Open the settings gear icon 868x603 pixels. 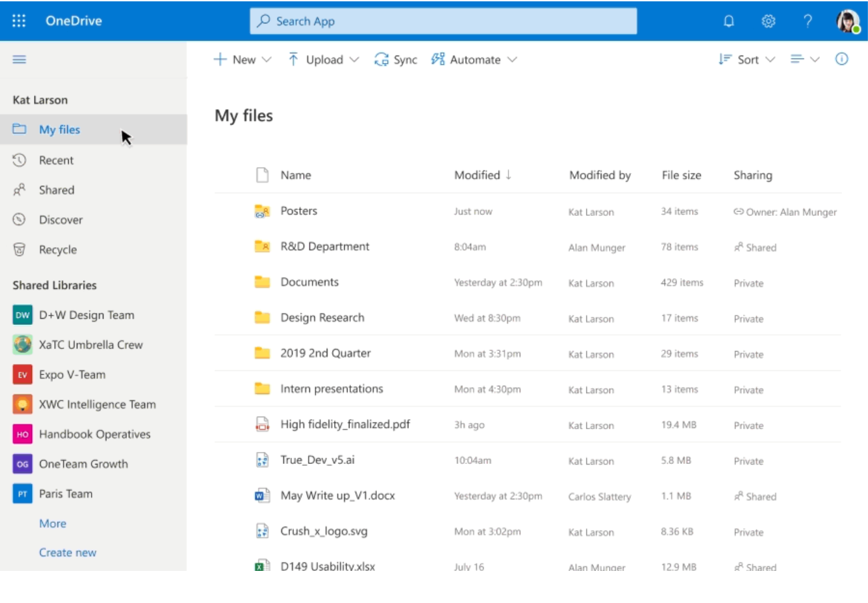768,21
